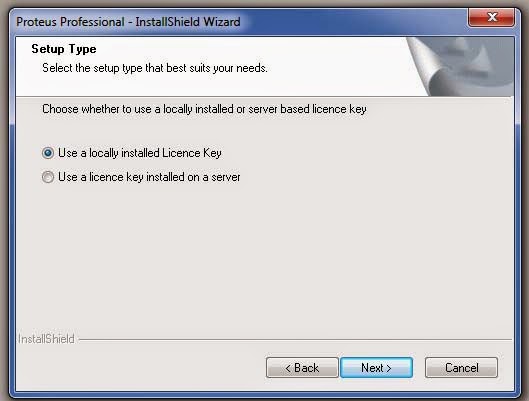The width and height of the screenshot is (529, 401).
Task: Click the right chevron on the Next button
Action: [389, 368]
